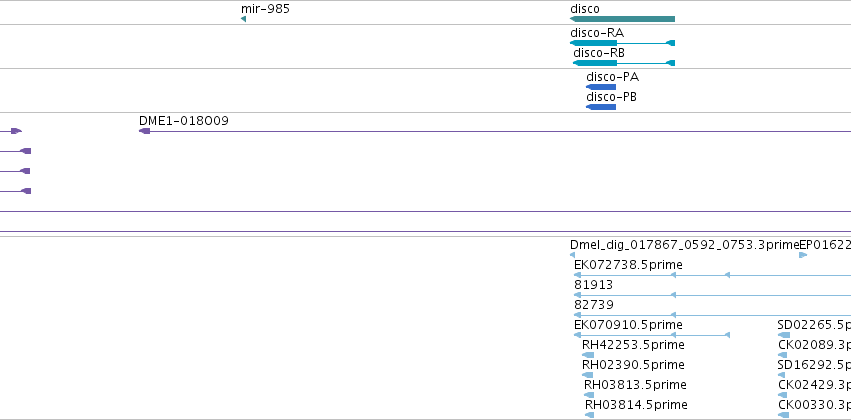Click the mir-985 gene arrow glyph
The height and width of the screenshot is (420, 851).
tap(243, 20)
